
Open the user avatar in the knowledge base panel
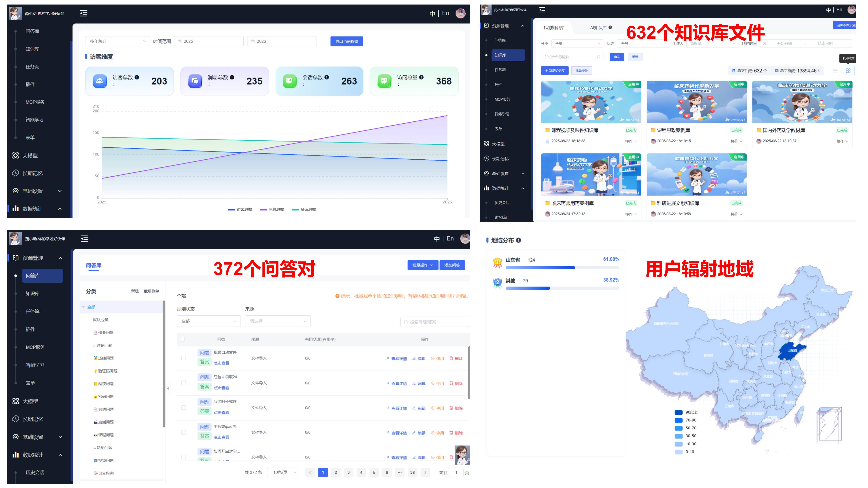(852, 10)
